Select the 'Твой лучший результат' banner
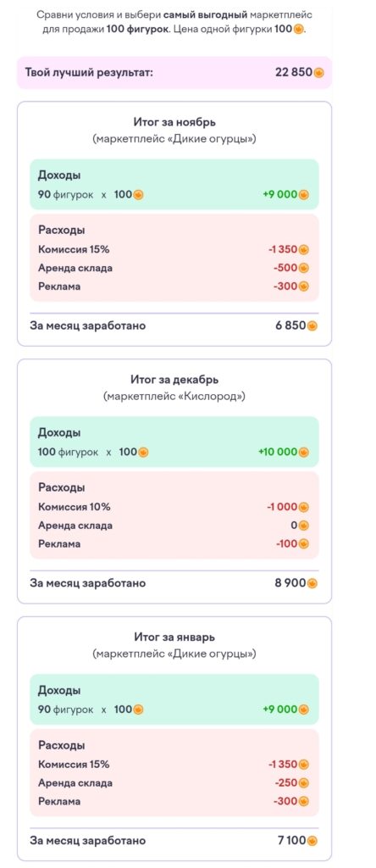 click(x=174, y=73)
